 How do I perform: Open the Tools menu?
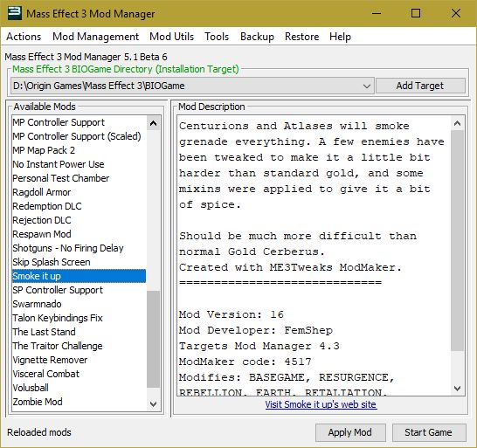click(x=217, y=37)
